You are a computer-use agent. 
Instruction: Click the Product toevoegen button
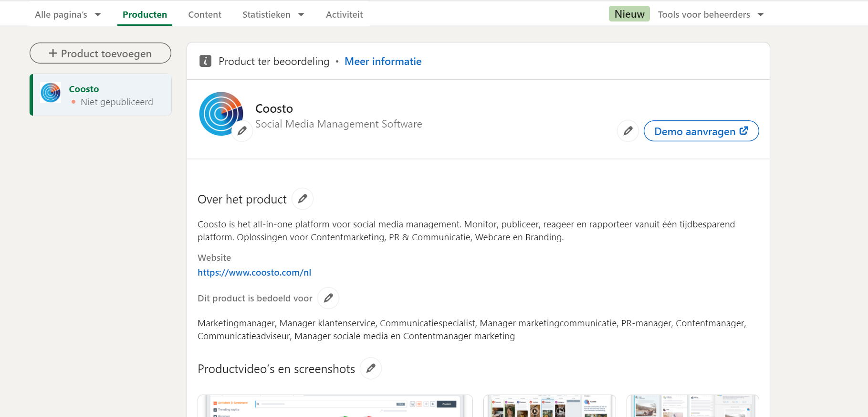[100, 53]
